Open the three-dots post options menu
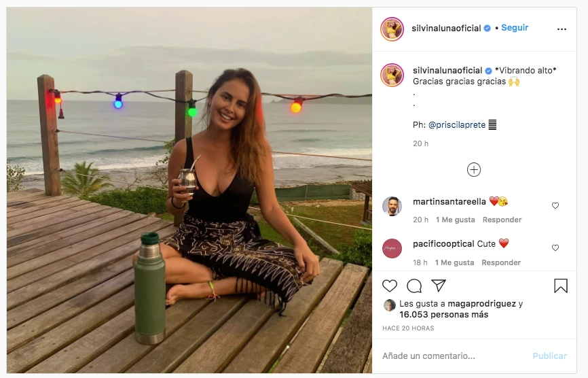 [562, 29]
